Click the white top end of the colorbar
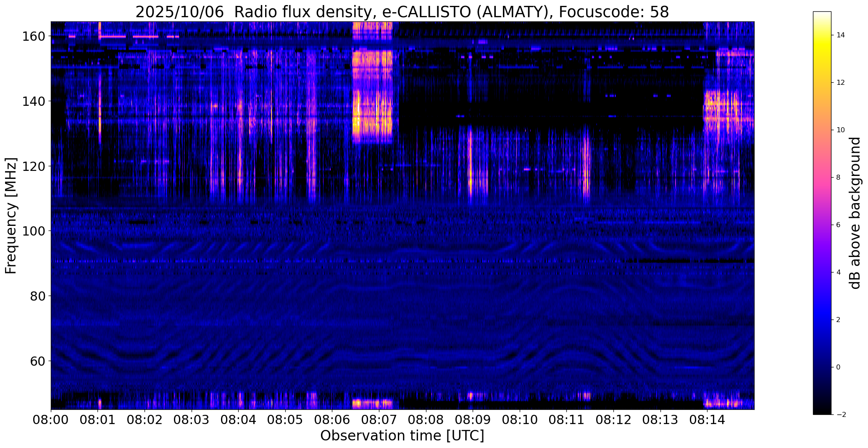Viewport: 868px width, 448px height. [822, 14]
